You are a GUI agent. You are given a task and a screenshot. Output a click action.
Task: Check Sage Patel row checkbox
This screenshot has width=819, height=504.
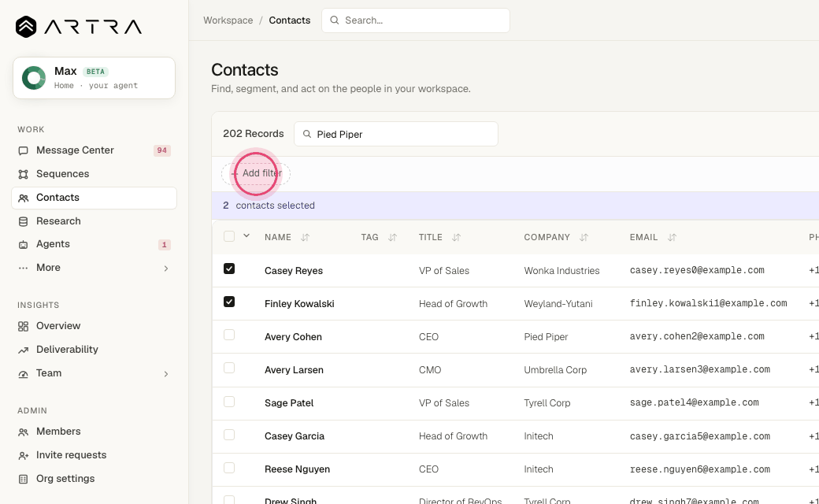229,402
